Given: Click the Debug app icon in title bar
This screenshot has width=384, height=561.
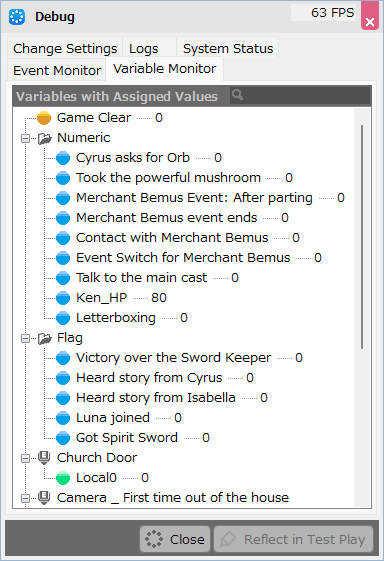Looking at the screenshot, I should (x=17, y=17).
